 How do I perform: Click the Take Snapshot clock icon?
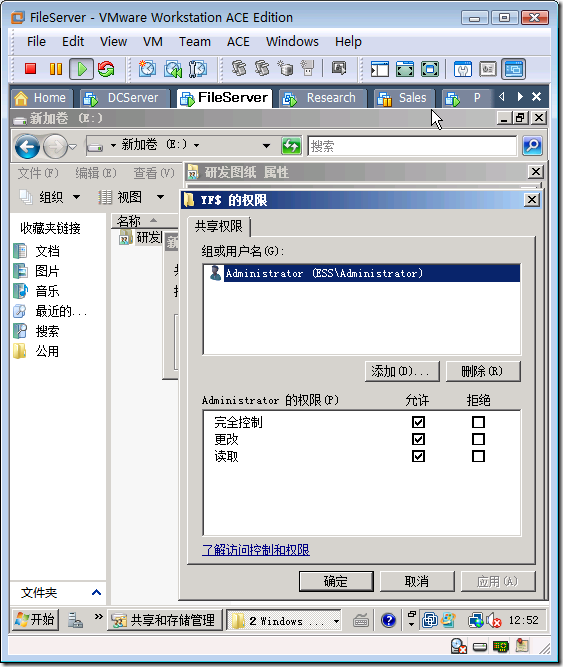click(147, 68)
